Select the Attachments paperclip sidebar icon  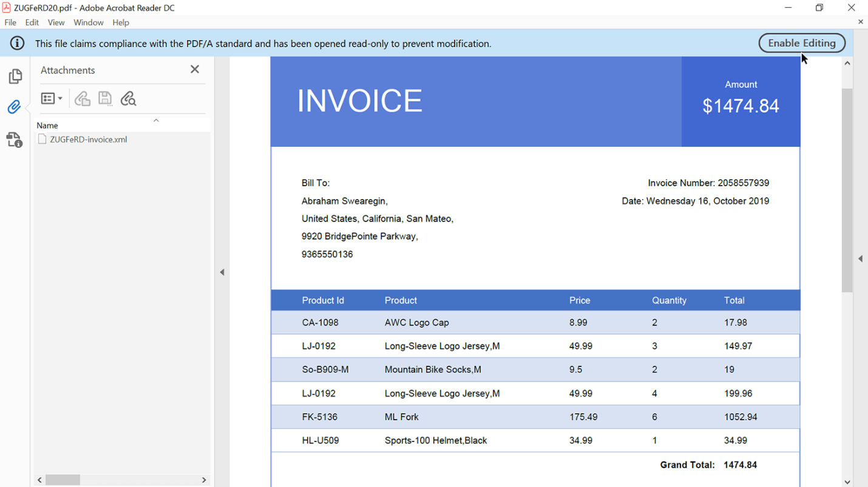pos(15,107)
